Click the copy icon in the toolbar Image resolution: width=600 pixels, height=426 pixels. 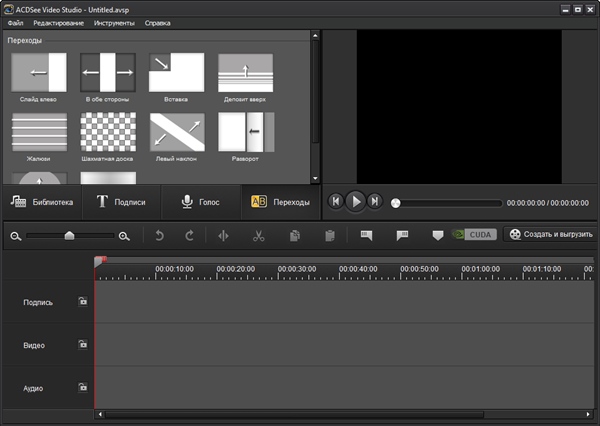(294, 235)
